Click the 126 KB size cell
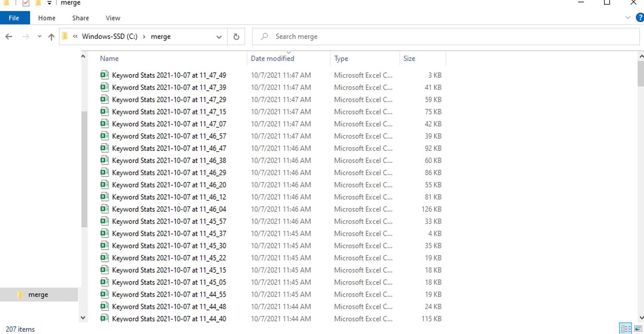 click(431, 209)
